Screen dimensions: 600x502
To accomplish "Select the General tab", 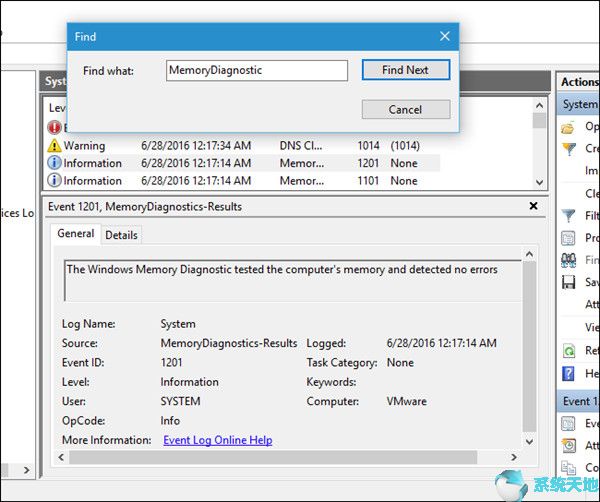I will pyautogui.click(x=76, y=233).
